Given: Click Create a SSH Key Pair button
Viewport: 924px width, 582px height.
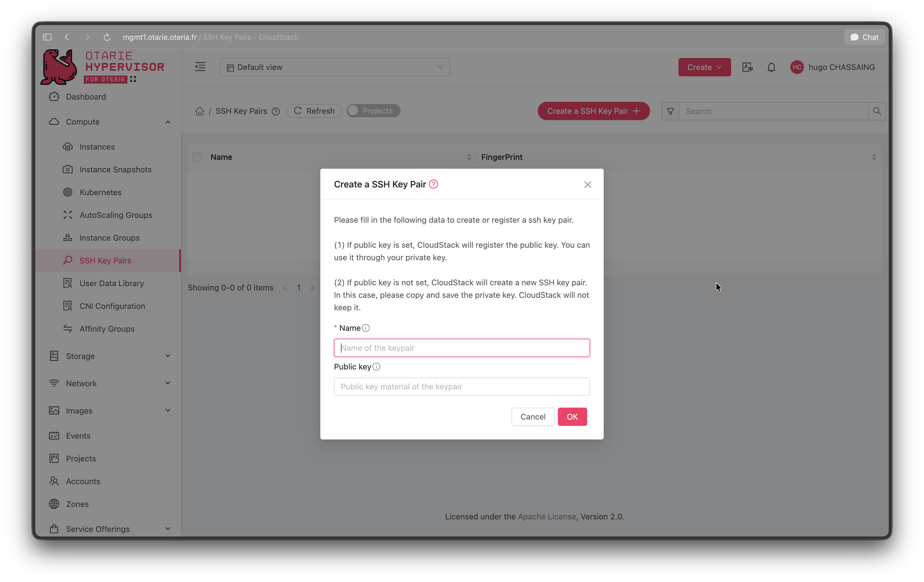Looking at the screenshot, I should coord(593,111).
